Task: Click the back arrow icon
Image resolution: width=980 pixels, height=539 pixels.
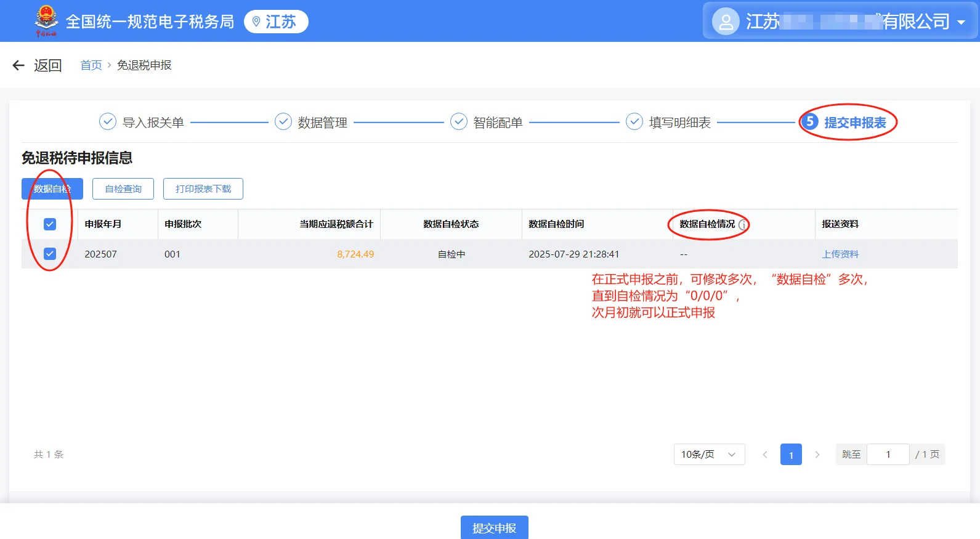Action: click(x=18, y=65)
